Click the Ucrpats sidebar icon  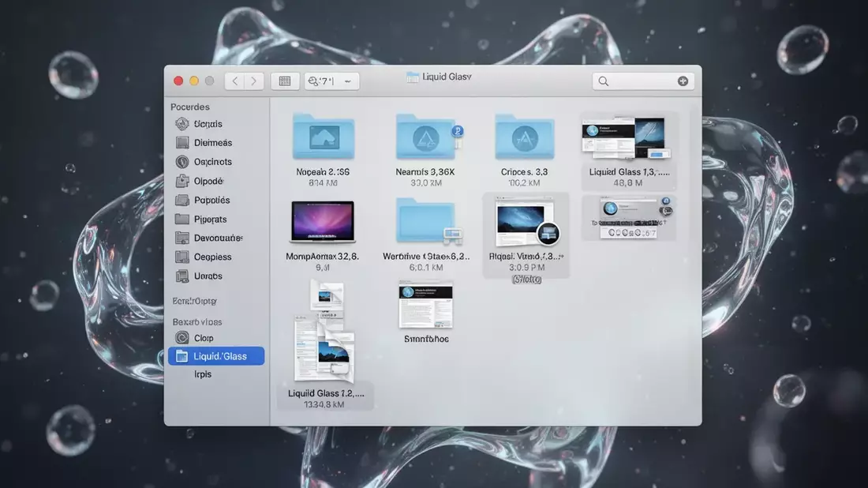(182, 123)
